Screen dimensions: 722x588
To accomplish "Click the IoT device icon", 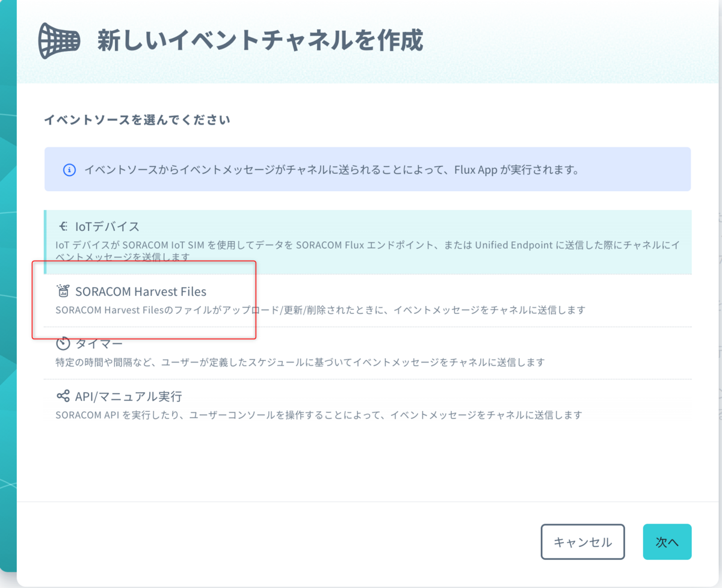I will point(63,227).
